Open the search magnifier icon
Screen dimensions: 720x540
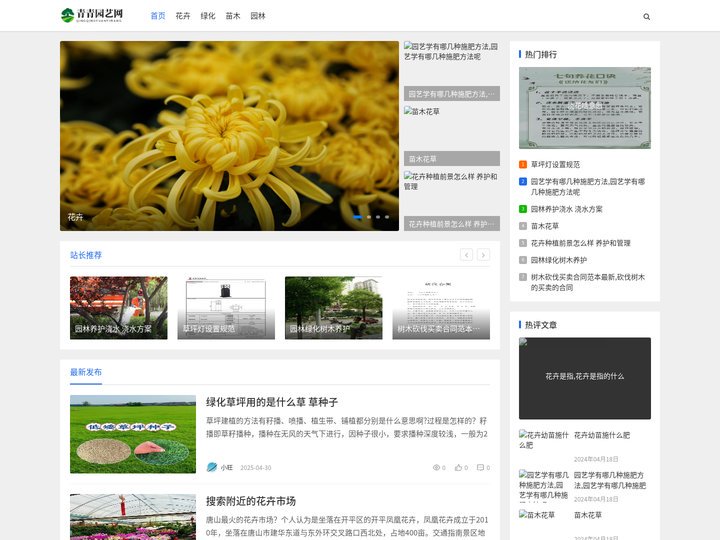click(647, 17)
